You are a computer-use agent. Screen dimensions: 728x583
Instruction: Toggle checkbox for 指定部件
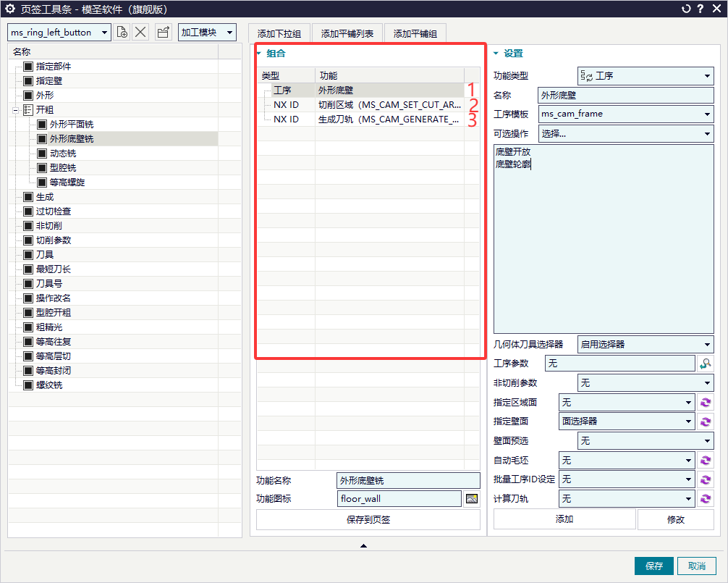pos(27,67)
